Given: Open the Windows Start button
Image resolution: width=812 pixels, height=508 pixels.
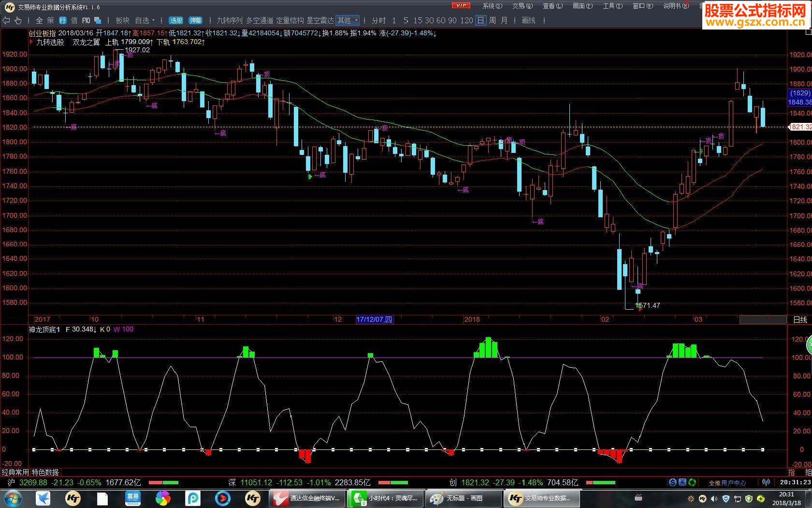Looking at the screenshot, I should point(13,498).
